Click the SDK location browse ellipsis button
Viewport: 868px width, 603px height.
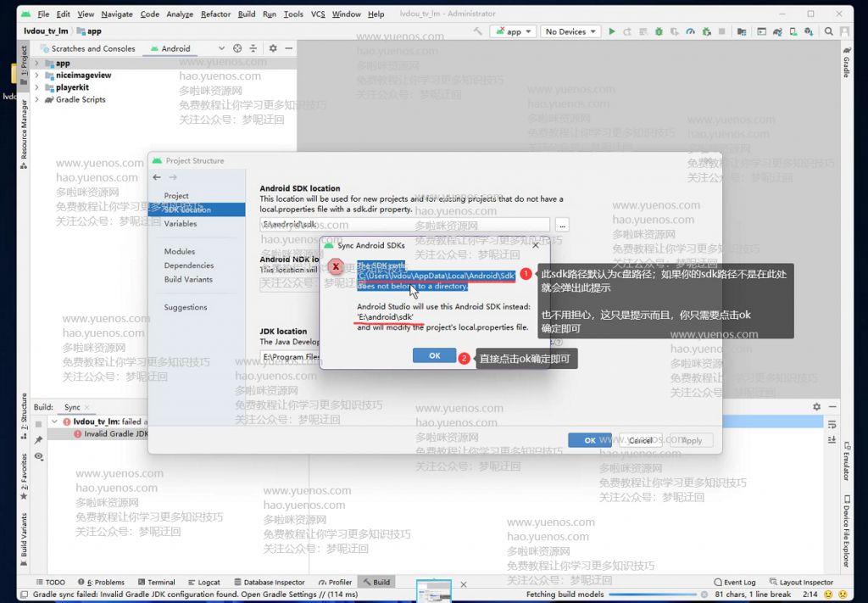tap(562, 225)
